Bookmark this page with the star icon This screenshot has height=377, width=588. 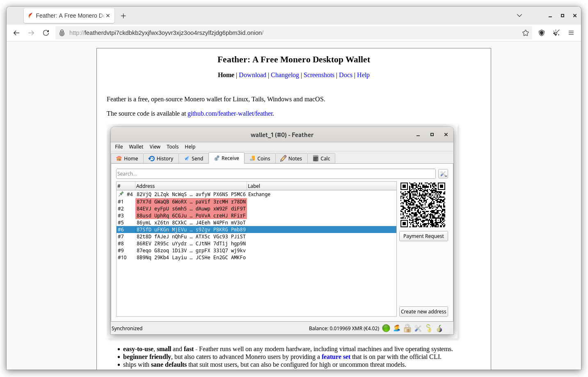coord(526,33)
